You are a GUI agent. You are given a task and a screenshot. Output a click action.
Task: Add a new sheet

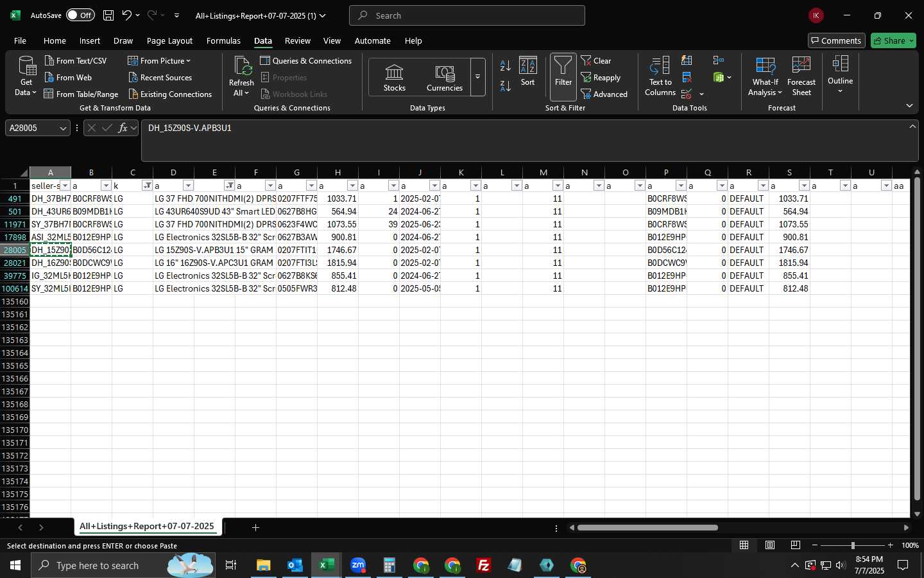click(255, 527)
